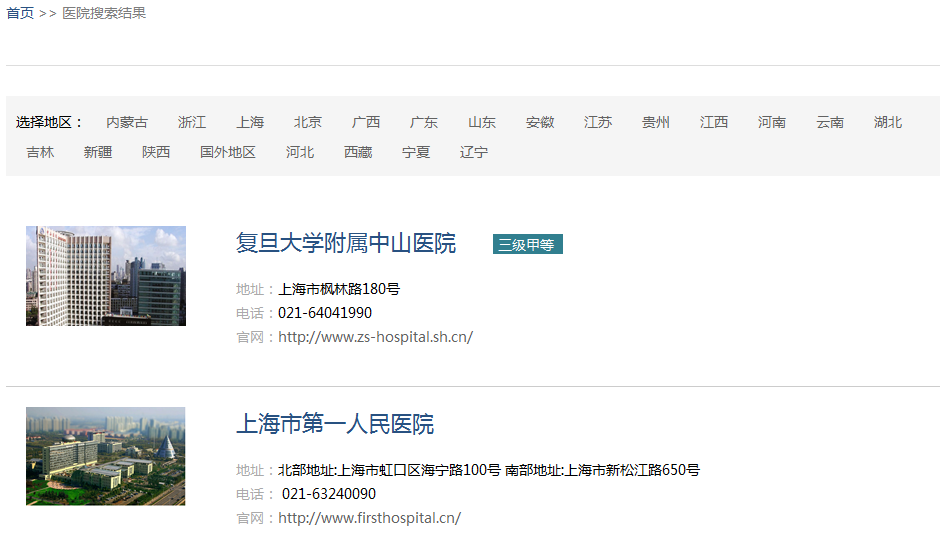Open 上海市第一人民医院 hospital title
The height and width of the screenshot is (541, 940).
(335, 424)
